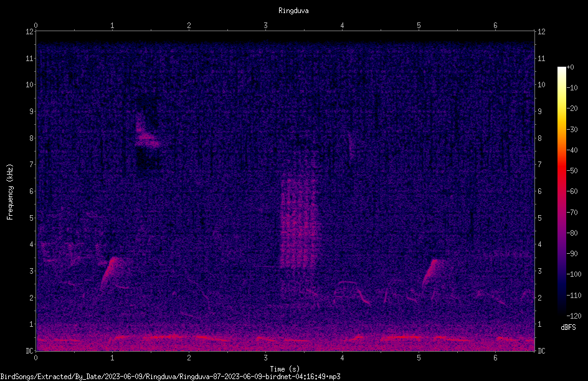Click the '-80' value on the color scale
The width and height of the screenshot is (588, 381).
(x=572, y=233)
